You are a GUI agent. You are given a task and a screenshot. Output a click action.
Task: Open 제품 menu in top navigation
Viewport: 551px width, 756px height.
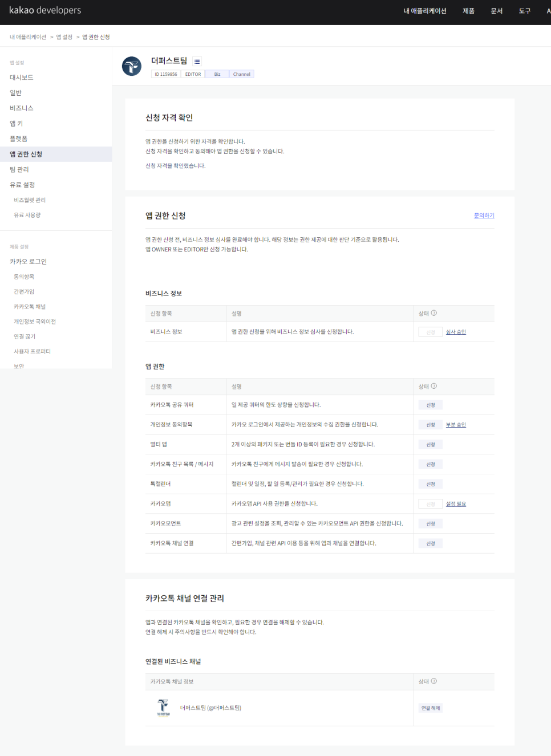tap(468, 11)
